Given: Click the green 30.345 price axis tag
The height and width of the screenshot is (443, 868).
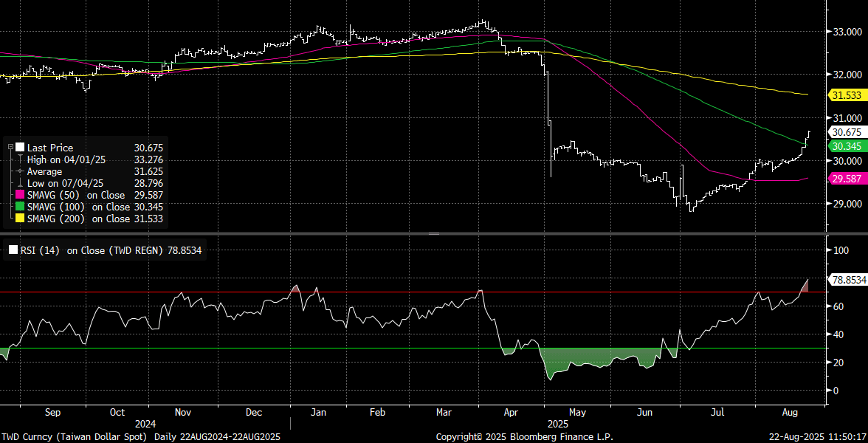Looking at the screenshot, I should [847, 146].
